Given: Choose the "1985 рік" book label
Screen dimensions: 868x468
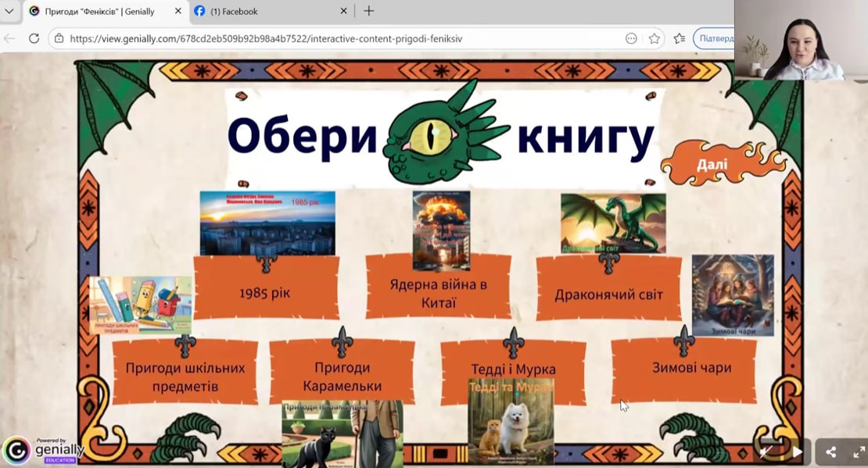Looking at the screenshot, I should 265,294.
